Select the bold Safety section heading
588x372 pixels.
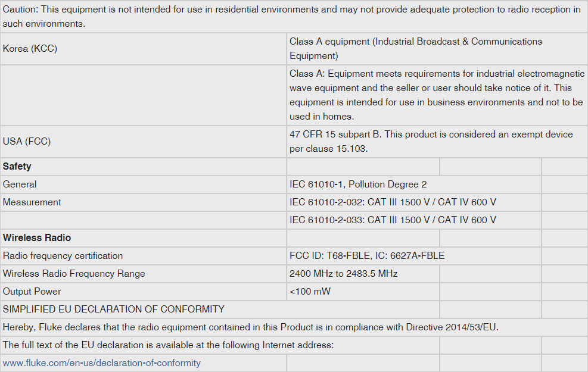[x=17, y=167]
